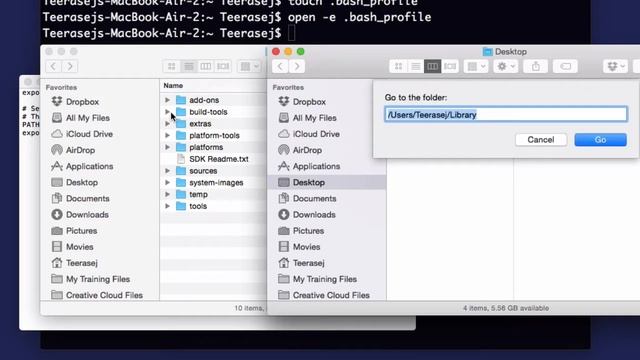Open Dropbox in SDK Finder window sidebar
640x360 pixels.
point(75,102)
